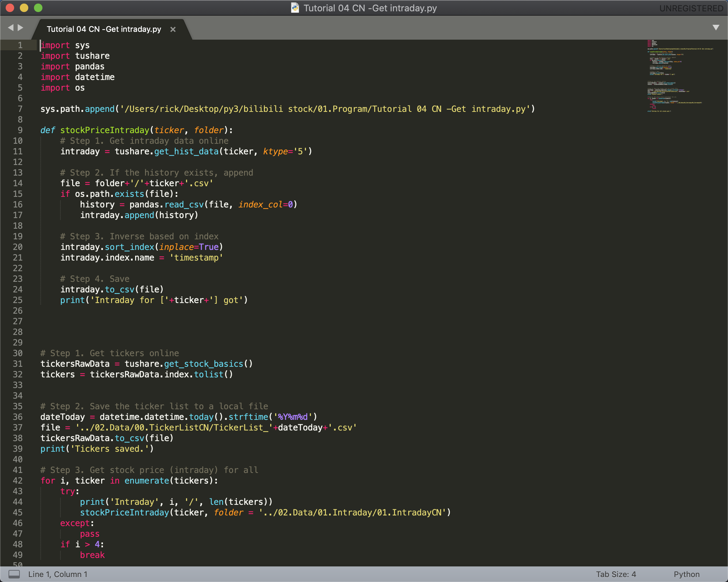
Task: Change syntax via Python status label
Action: tap(687, 574)
